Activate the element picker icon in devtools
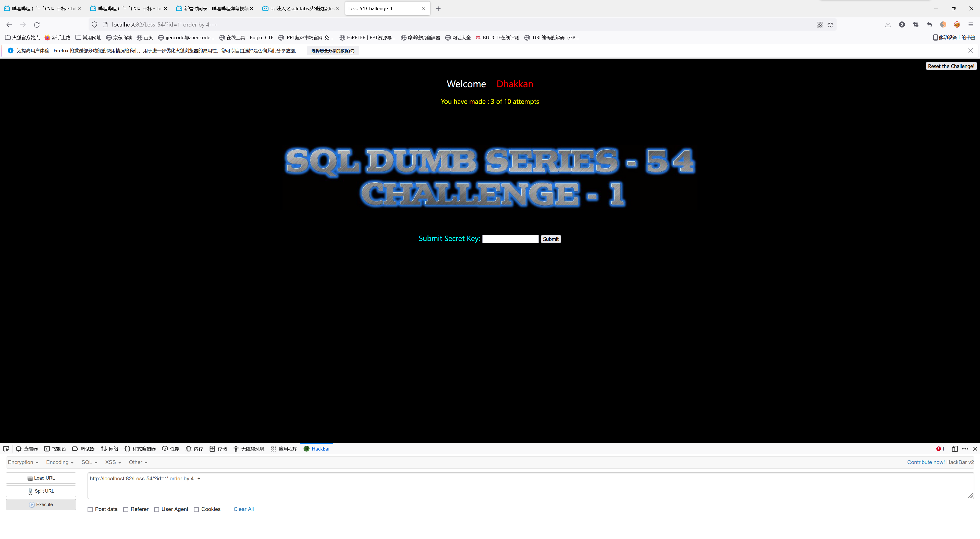Viewport: 980px width, 539px height. coord(6,449)
